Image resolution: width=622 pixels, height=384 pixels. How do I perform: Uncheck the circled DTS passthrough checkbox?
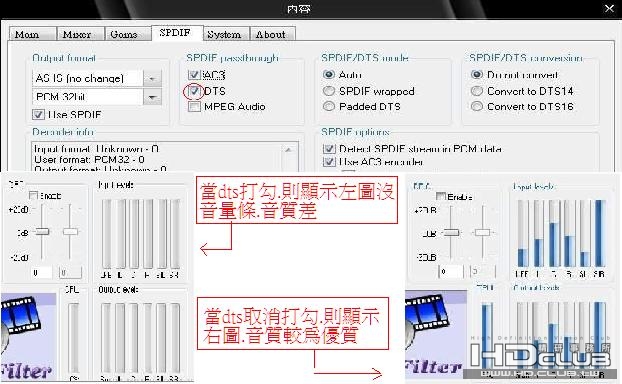tap(194, 91)
